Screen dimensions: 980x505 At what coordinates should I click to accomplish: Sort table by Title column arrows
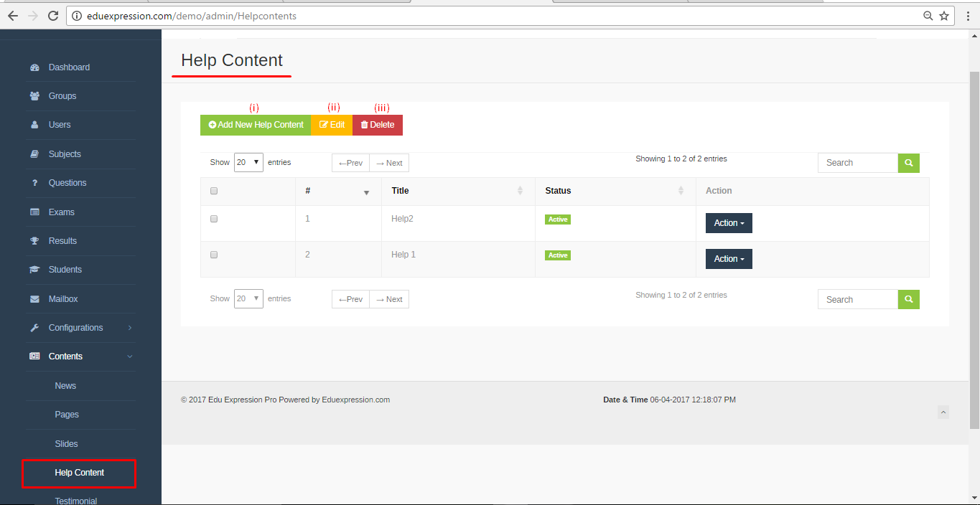click(x=520, y=191)
